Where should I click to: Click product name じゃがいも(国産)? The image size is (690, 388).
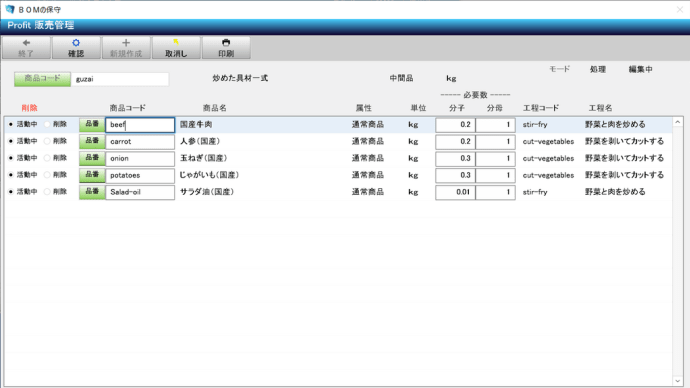(209, 175)
